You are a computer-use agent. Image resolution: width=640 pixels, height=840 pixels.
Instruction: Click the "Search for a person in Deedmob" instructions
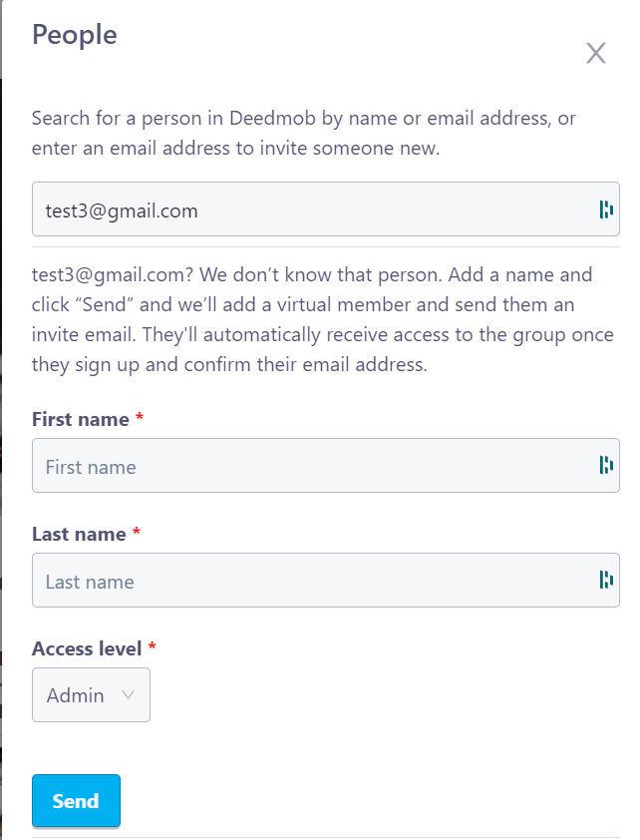[304, 133]
